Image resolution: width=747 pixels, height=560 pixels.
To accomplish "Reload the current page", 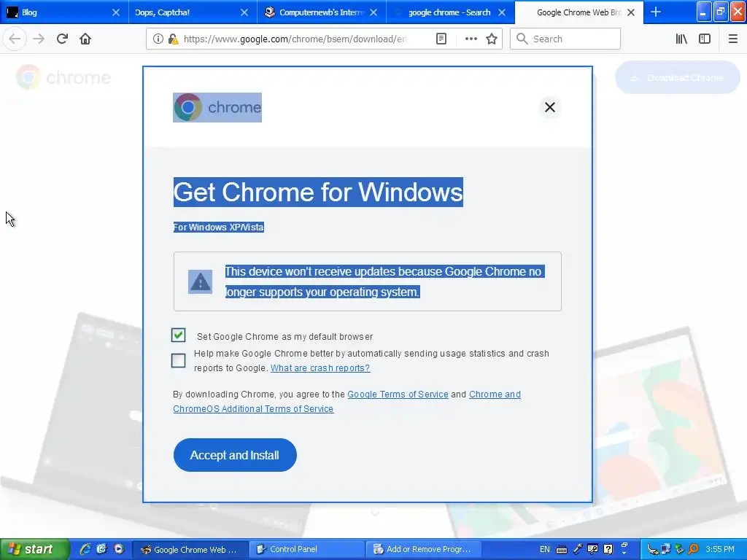I will point(62,39).
